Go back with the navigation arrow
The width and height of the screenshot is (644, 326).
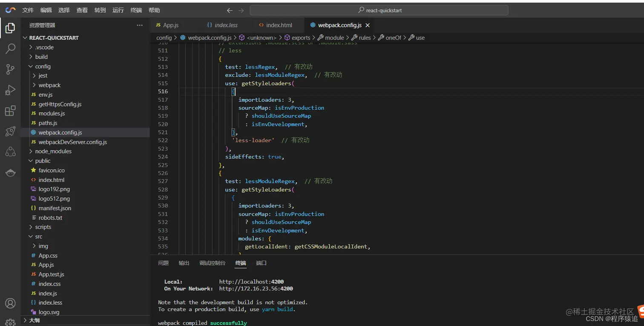pos(230,10)
